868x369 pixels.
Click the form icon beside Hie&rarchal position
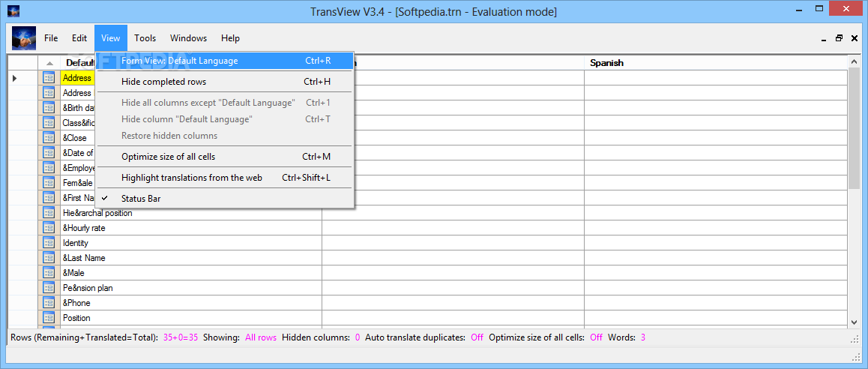(x=49, y=213)
